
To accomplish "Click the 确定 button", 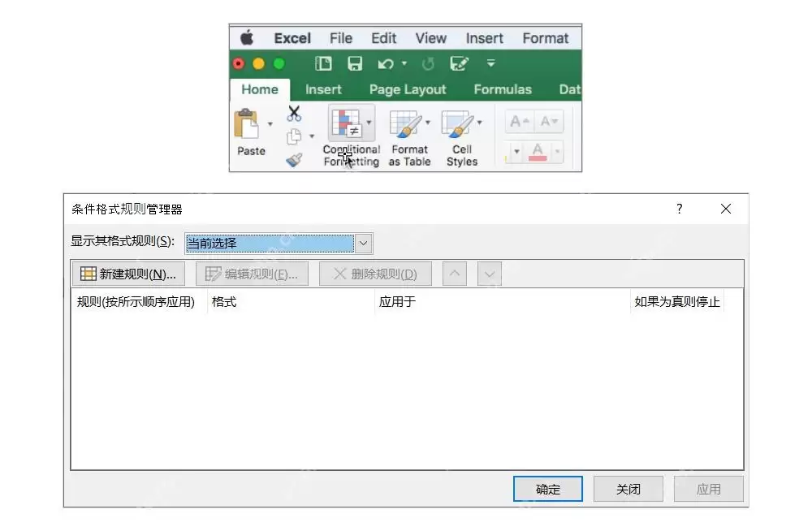I will pyautogui.click(x=548, y=489).
